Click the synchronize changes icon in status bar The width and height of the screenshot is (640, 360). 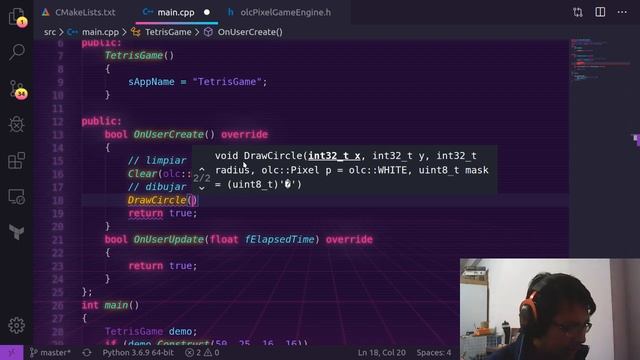[87, 352]
